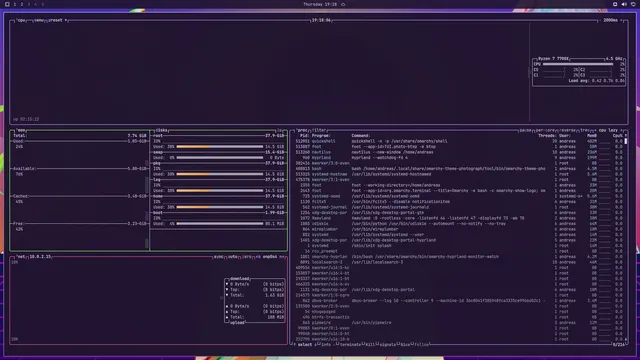Click the memory 'Cached:' row

[x=80, y=196]
